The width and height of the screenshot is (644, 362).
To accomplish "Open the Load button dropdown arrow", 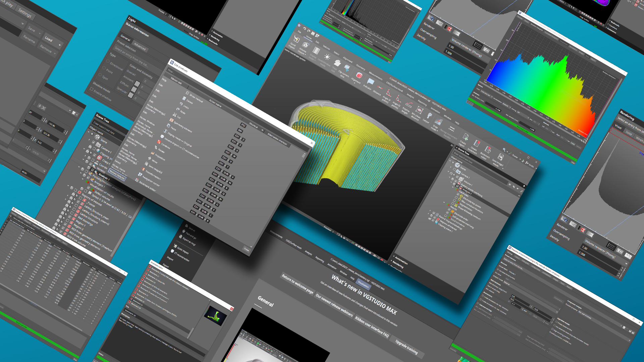I will [60, 45].
